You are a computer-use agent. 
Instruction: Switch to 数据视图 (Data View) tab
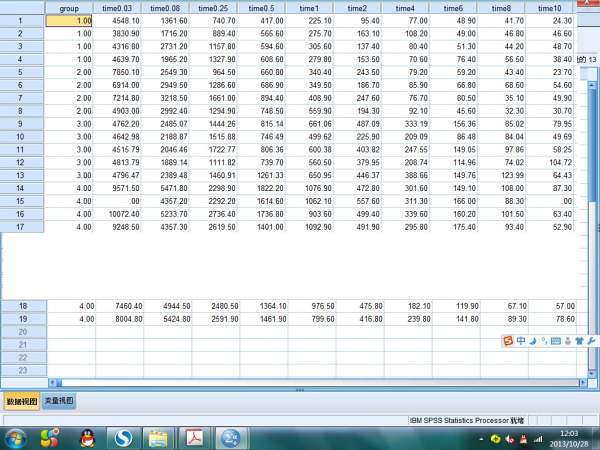coord(22,401)
